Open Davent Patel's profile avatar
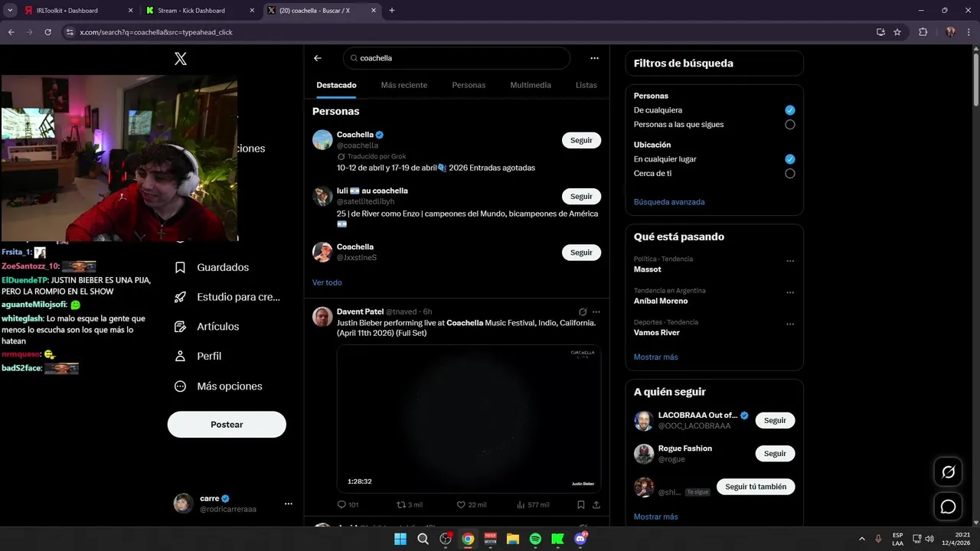The image size is (980, 551). click(x=322, y=317)
